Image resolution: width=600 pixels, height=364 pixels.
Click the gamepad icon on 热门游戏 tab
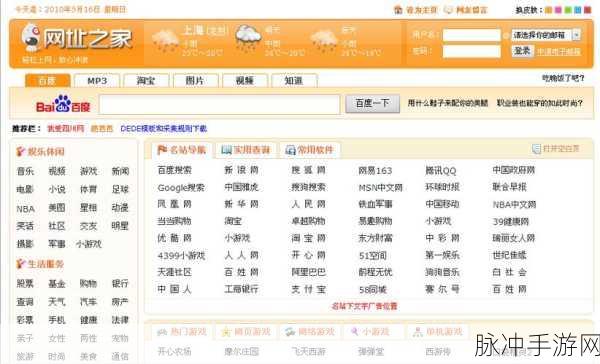tap(162, 332)
